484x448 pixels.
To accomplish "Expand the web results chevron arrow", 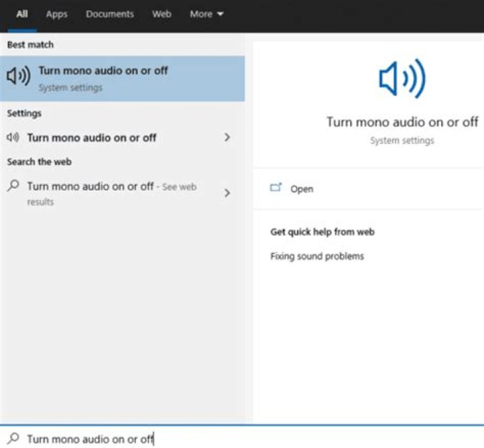I will coord(227,193).
